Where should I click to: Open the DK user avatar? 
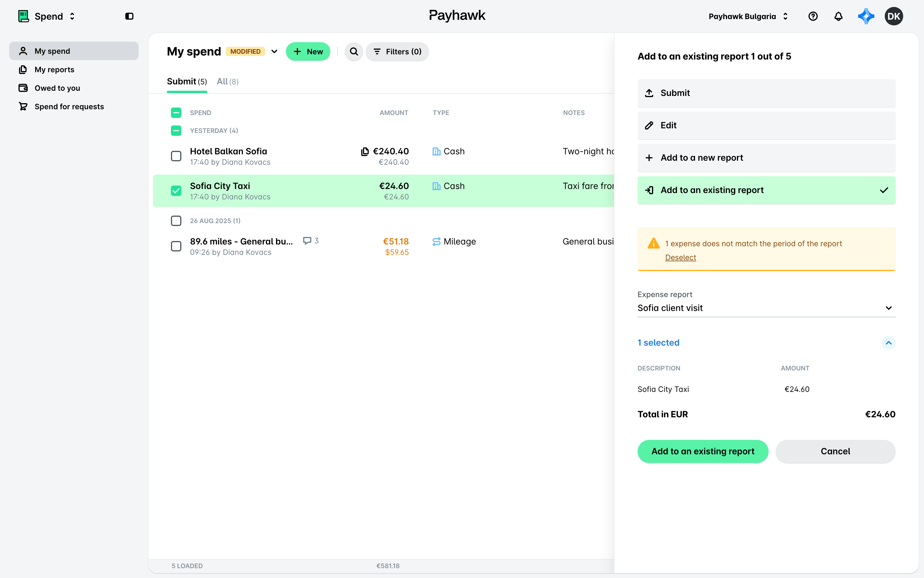coord(893,16)
